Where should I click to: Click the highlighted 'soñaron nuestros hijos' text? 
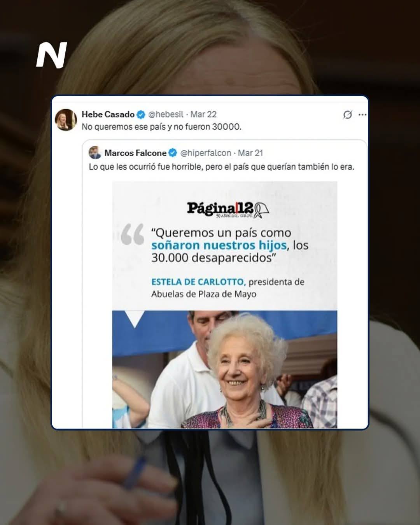(x=219, y=245)
